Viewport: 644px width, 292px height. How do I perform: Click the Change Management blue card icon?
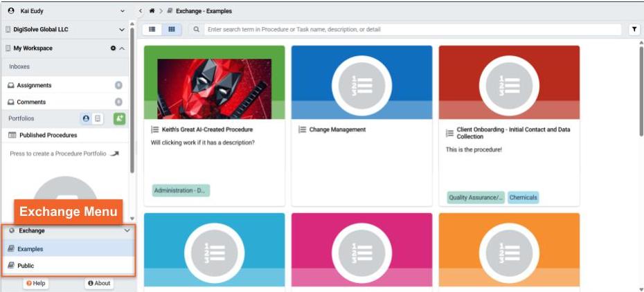362,86
